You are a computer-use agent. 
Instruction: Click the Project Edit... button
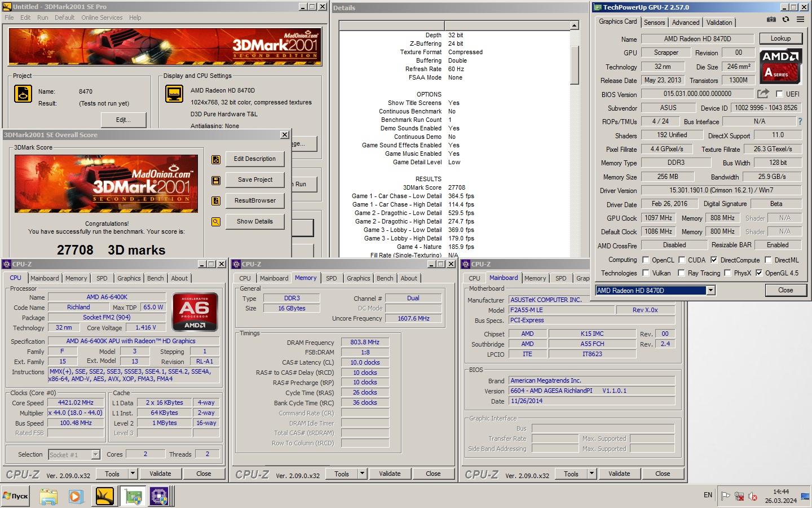(x=123, y=120)
